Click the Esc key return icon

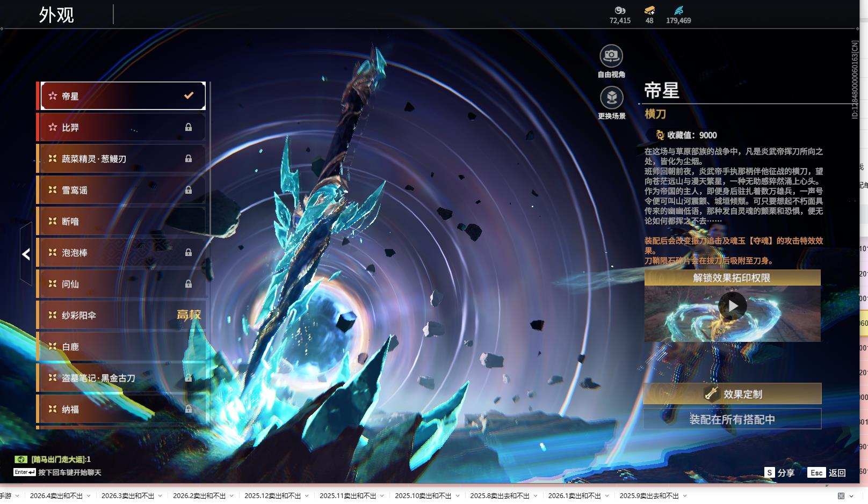(x=816, y=472)
